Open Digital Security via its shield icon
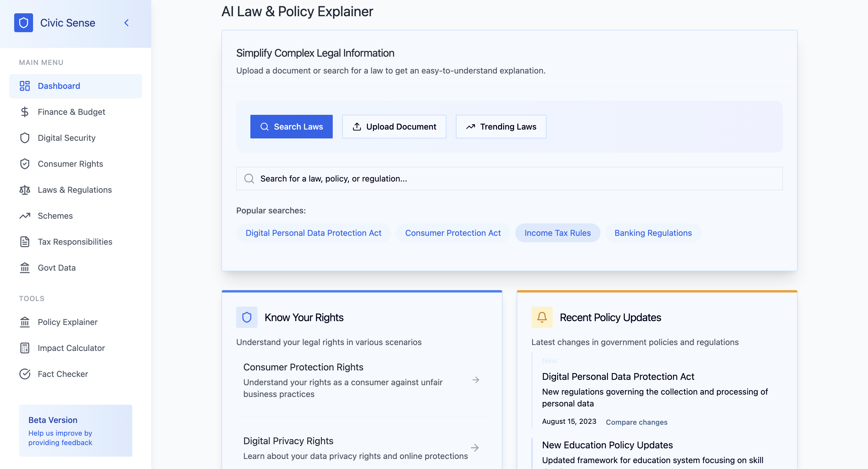868x469 pixels. 25,138
